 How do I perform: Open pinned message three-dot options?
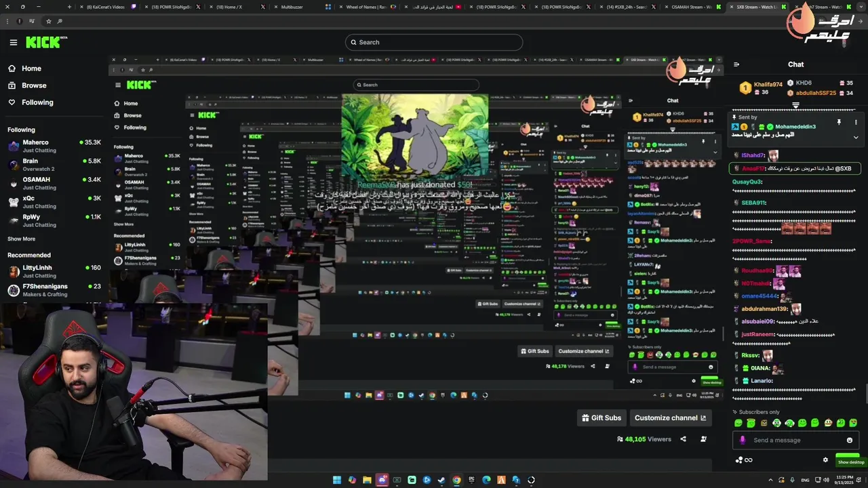[x=856, y=122]
